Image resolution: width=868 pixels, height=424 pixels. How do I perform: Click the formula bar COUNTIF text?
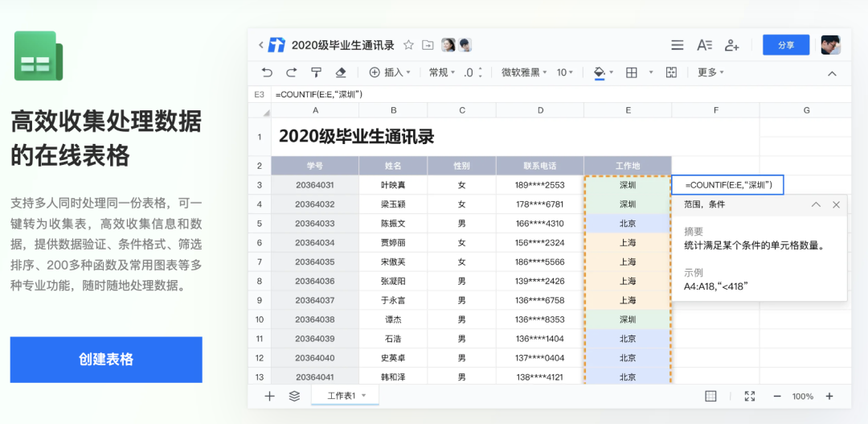click(319, 95)
